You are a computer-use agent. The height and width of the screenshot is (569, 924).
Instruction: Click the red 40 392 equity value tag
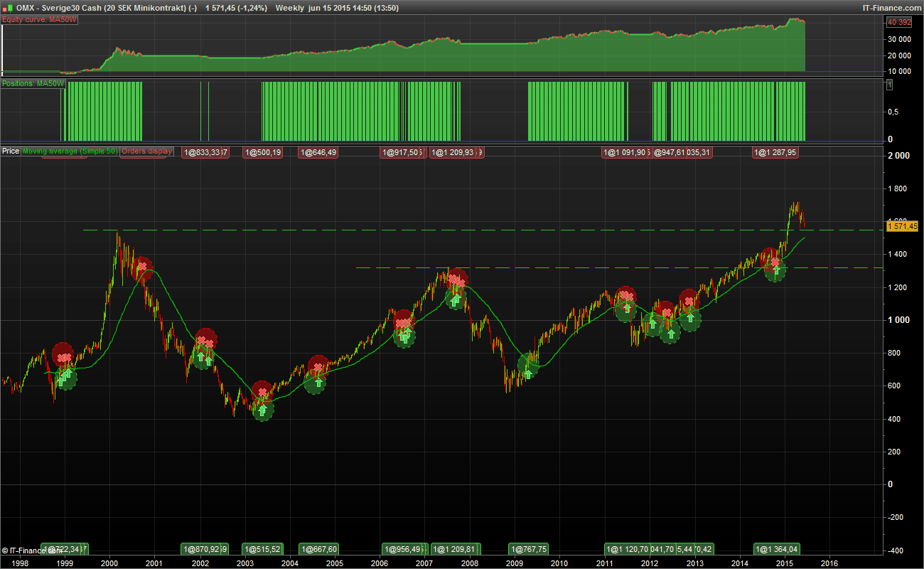899,22
